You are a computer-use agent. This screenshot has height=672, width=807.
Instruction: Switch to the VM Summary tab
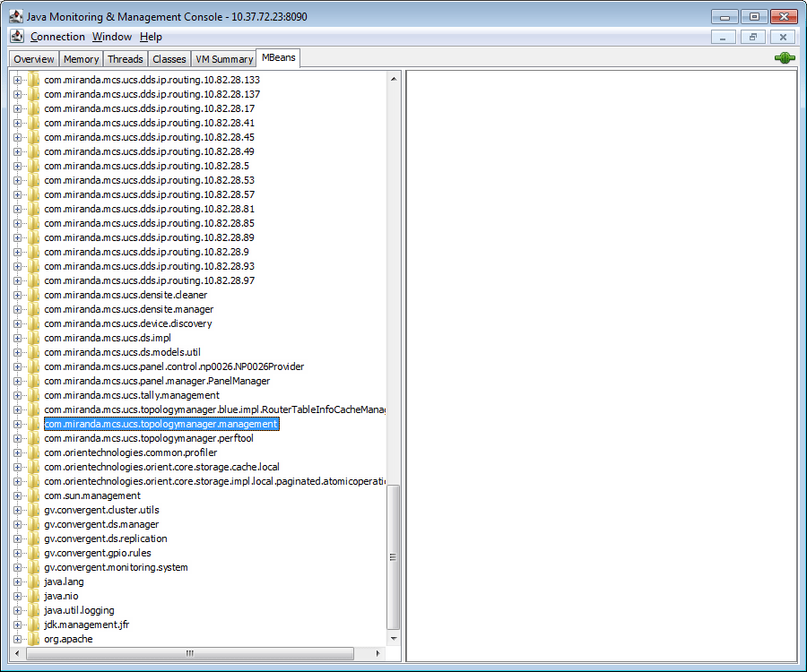[x=224, y=59]
